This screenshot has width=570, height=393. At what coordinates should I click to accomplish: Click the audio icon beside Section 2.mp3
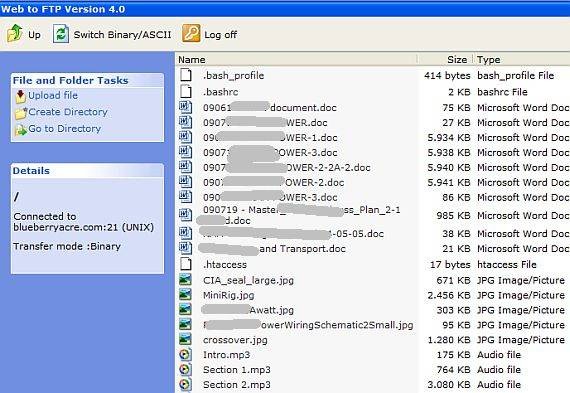(x=185, y=384)
